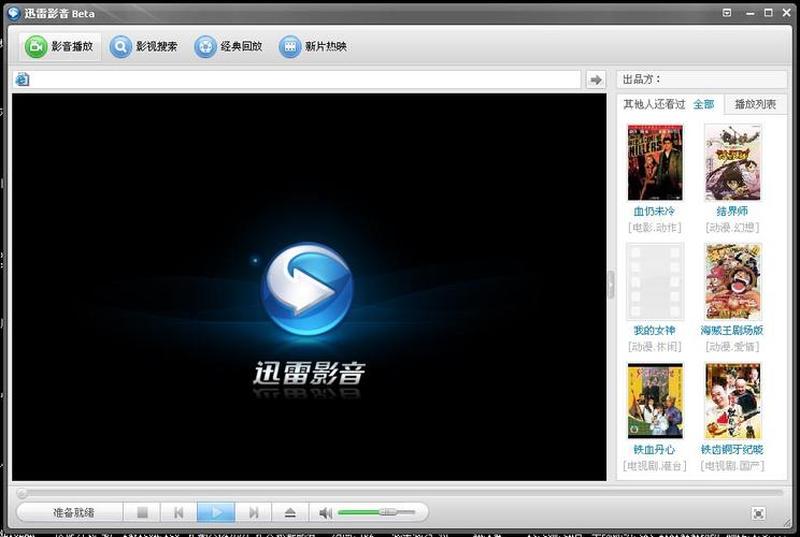Click the 迅雷影音 logo in video area

coord(308,288)
